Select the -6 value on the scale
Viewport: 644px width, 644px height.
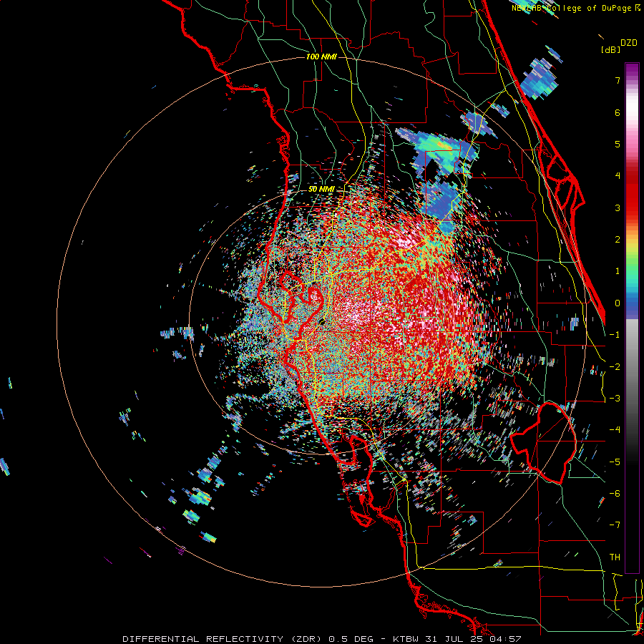[x=615, y=494]
